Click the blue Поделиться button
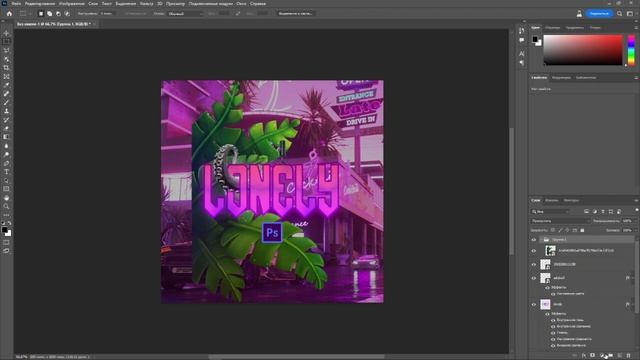The image size is (640, 360). coord(599,13)
